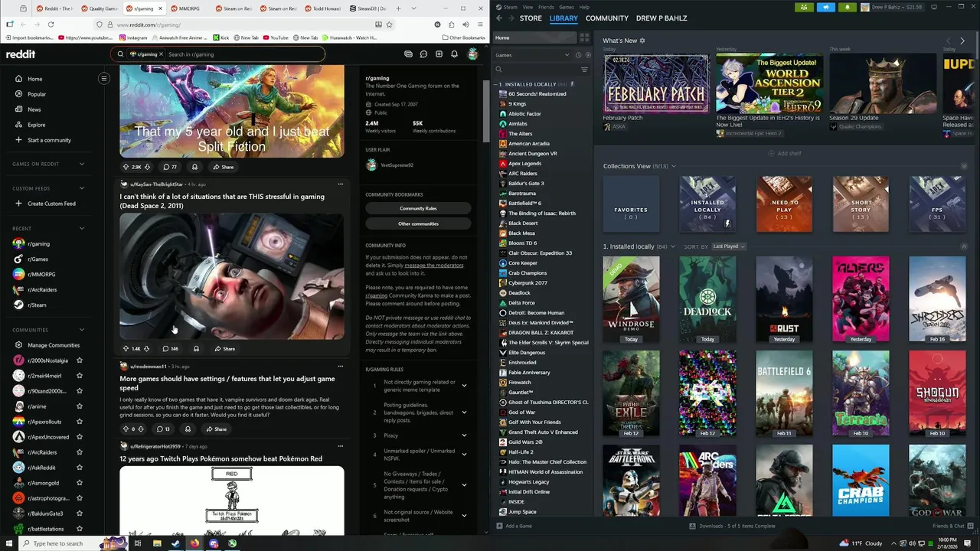
Task: Remove r/gaming filter from Reddit search
Action: 162,54
